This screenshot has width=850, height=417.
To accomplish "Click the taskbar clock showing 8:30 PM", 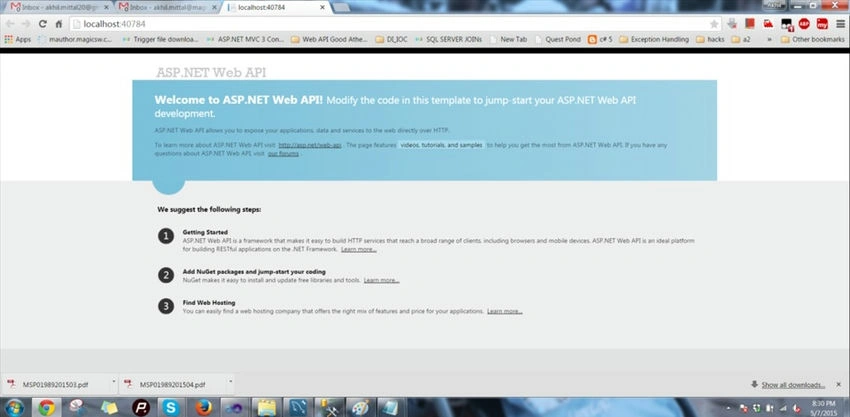I will coord(824,407).
